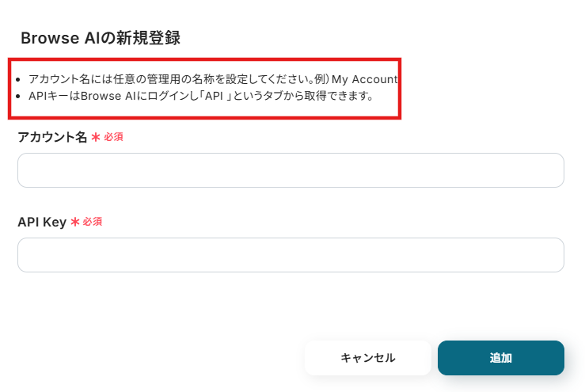Screen dimensions: 585x392
Task: Click the red asterisk beside API Key
Action: 75,222
